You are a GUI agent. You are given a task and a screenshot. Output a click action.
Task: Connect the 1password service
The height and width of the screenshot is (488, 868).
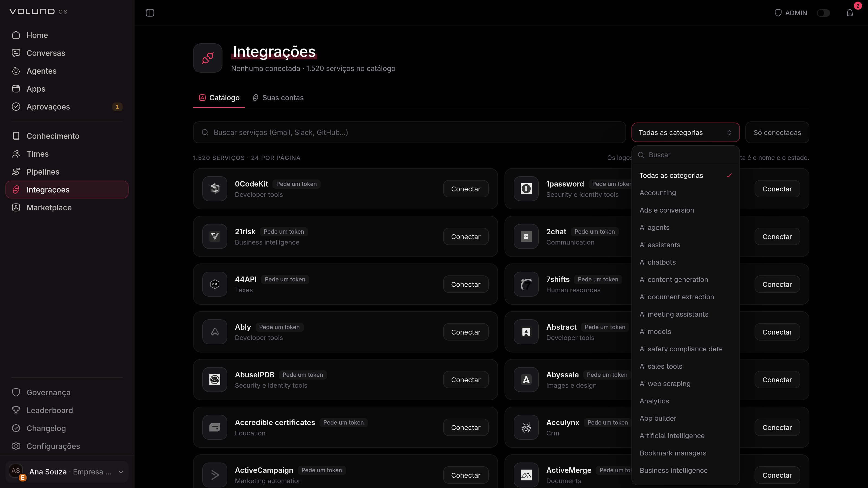(777, 189)
